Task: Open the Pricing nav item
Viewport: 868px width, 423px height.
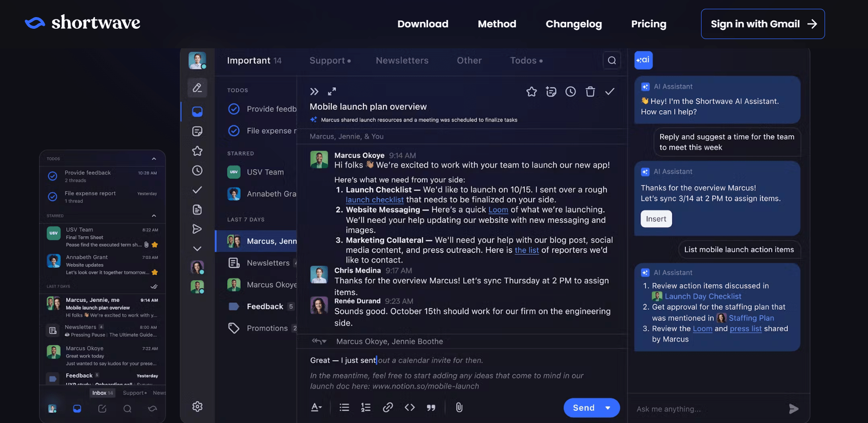Action: pyautogui.click(x=648, y=24)
